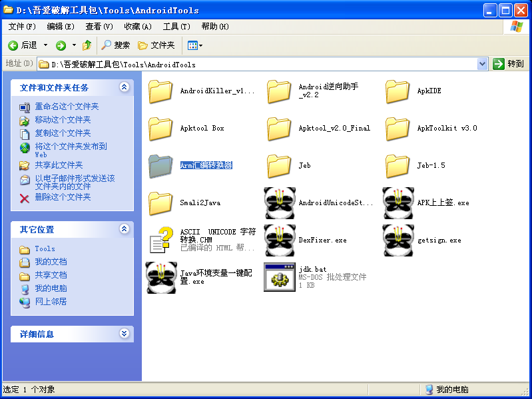The image size is (532, 399).
Task: Open the back history dropdown arrow
Action: (45, 45)
